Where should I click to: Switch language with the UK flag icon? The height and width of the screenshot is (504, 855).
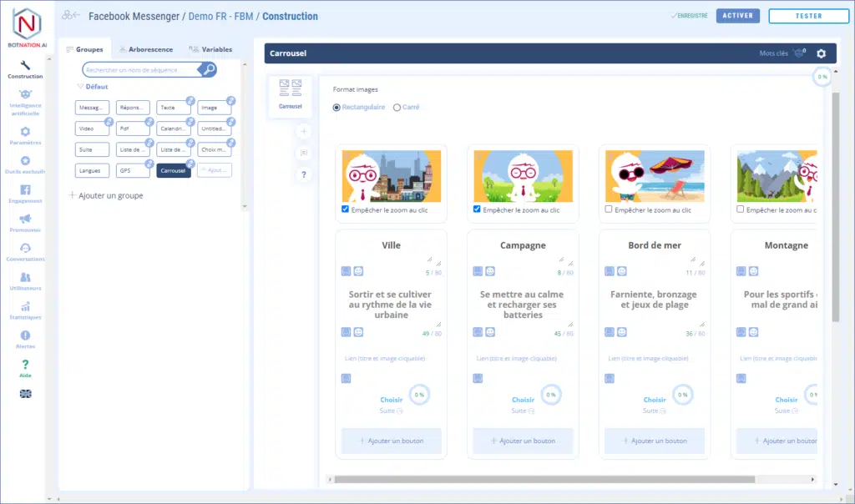25,394
